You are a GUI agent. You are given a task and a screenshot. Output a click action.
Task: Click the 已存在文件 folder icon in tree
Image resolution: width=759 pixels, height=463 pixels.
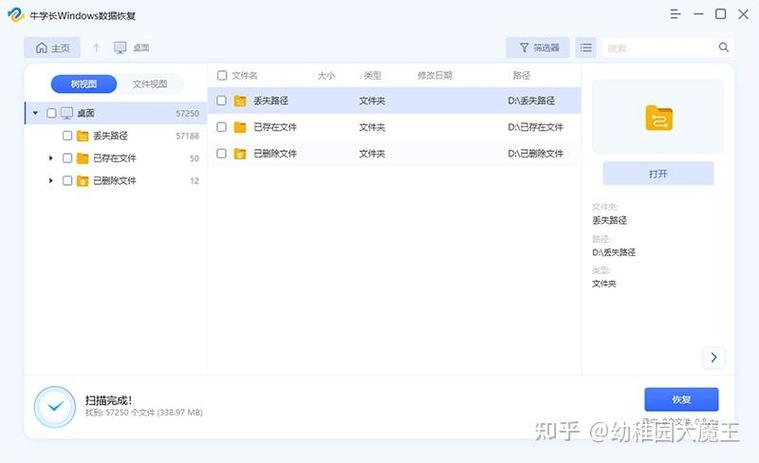pos(83,158)
